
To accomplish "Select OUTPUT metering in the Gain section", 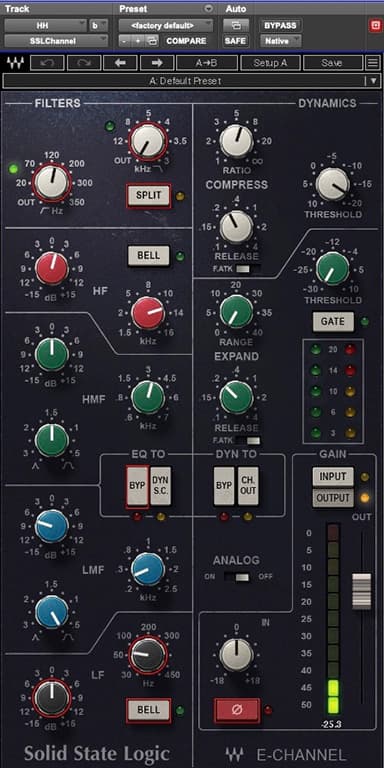I will pos(333,498).
